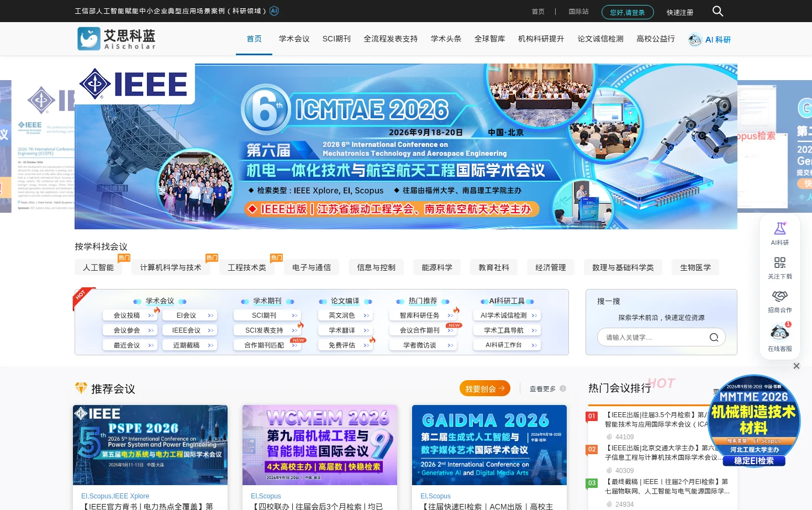Image resolution: width=812 pixels, height=510 pixels.
Task: Open 在线客服 support robot icon
Action: [780, 332]
